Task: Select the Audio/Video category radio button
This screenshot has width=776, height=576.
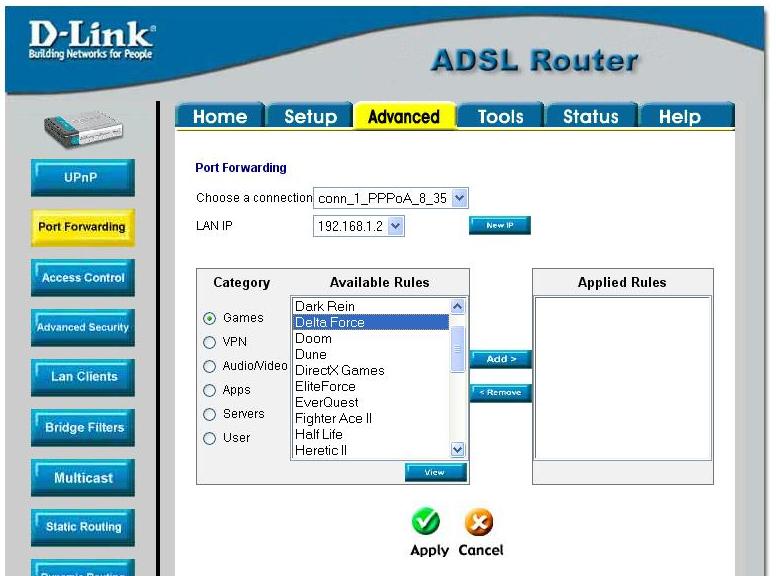Action: [x=209, y=366]
